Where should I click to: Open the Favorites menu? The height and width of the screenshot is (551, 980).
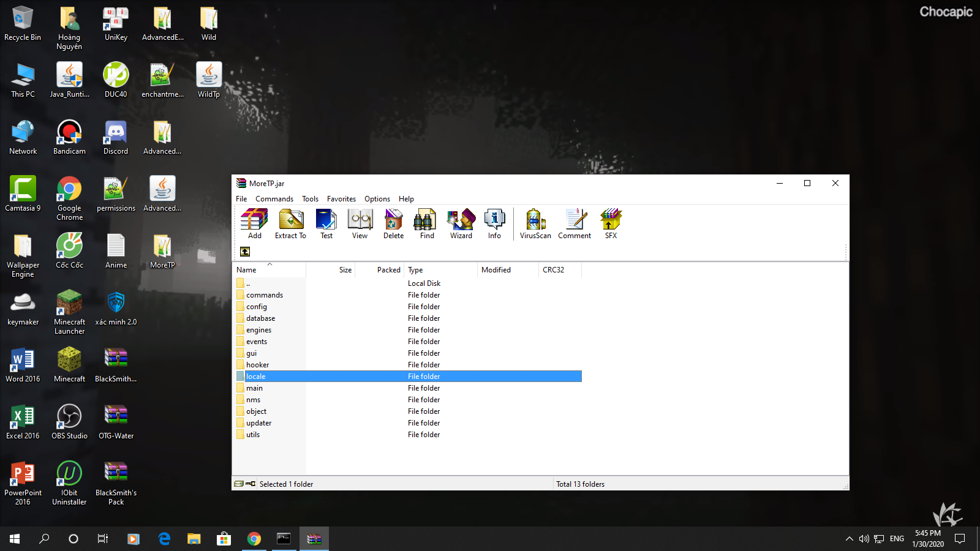click(x=341, y=199)
